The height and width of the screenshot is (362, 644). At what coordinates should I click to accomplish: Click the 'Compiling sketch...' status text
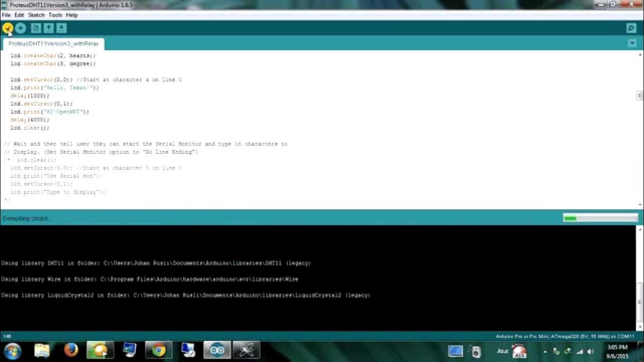[x=27, y=218]
